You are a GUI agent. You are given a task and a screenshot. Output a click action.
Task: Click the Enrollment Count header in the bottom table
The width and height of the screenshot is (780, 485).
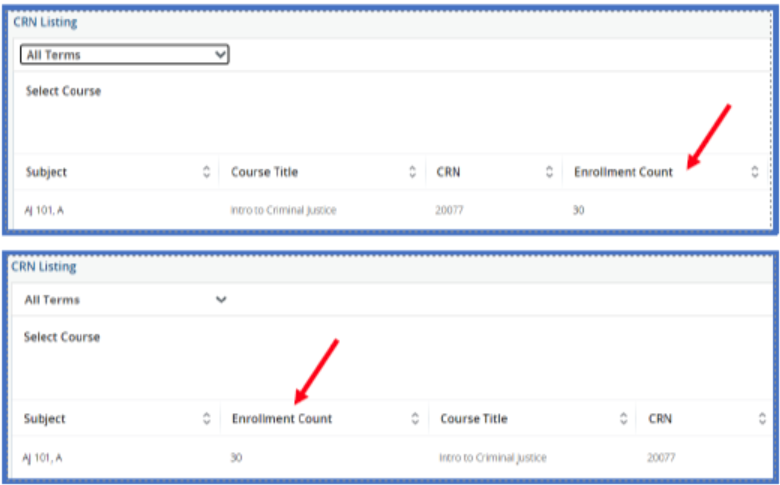[282, 419]
